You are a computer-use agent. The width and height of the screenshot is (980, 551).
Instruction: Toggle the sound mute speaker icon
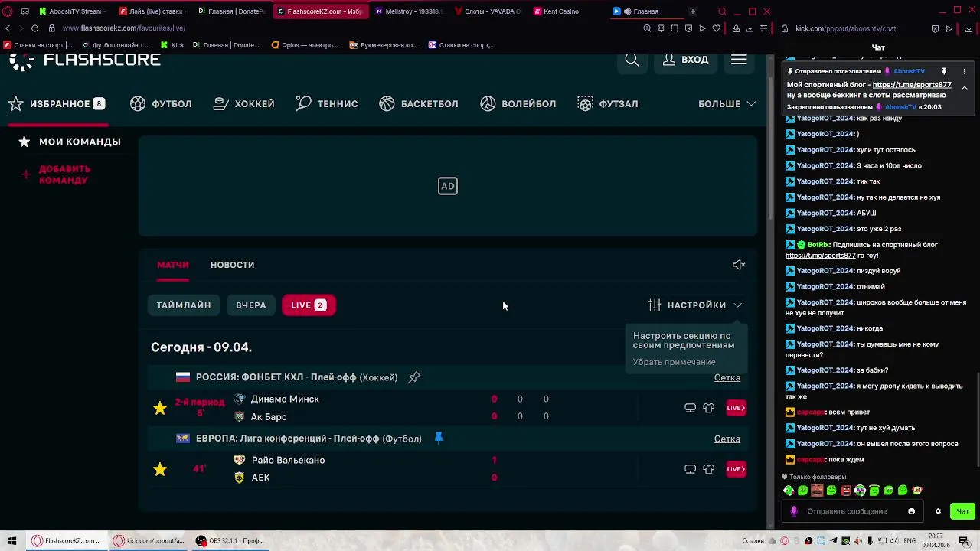coord(739,265)
